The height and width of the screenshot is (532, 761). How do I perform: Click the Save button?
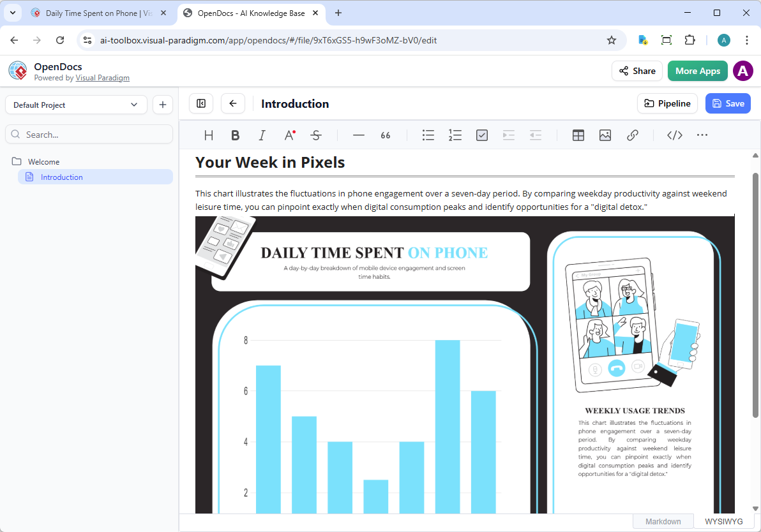point(728,103)
